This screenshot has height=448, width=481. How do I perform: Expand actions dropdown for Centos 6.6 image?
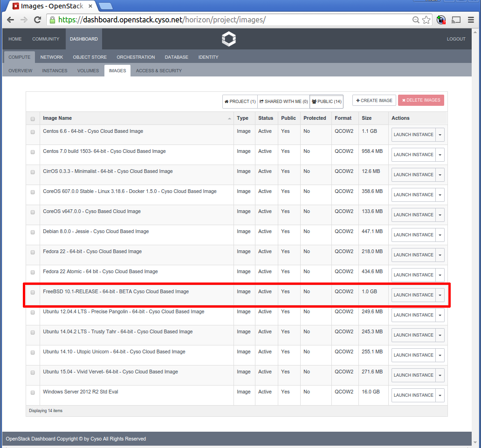click(440, 135)
